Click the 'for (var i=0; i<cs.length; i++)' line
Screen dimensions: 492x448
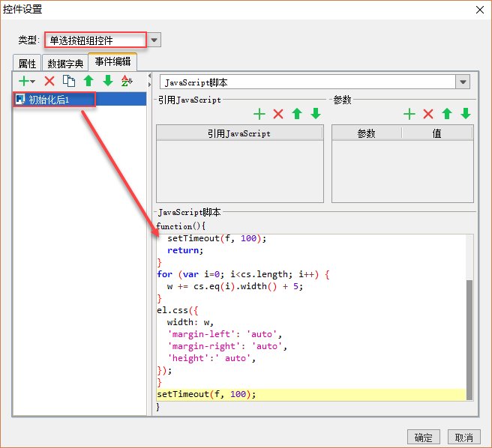pos(243,274)
